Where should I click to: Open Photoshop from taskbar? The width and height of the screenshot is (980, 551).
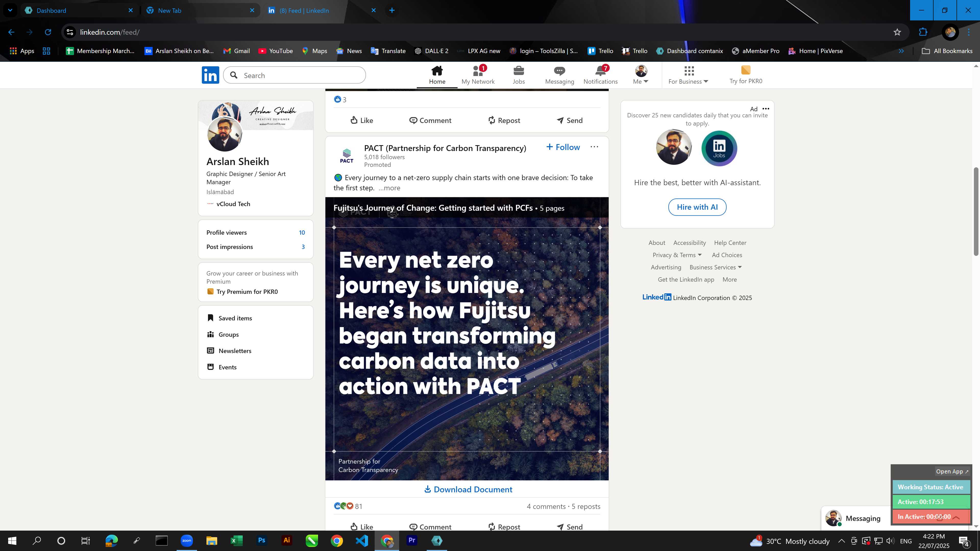[261, 540]
